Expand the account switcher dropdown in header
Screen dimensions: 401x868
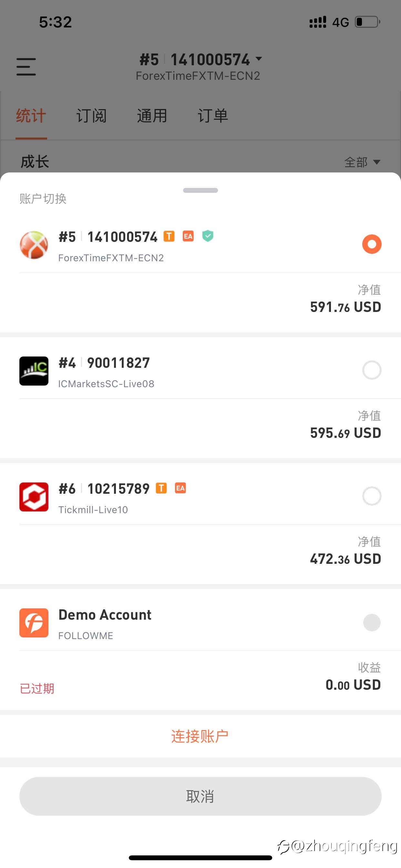[x=259, y=59]
